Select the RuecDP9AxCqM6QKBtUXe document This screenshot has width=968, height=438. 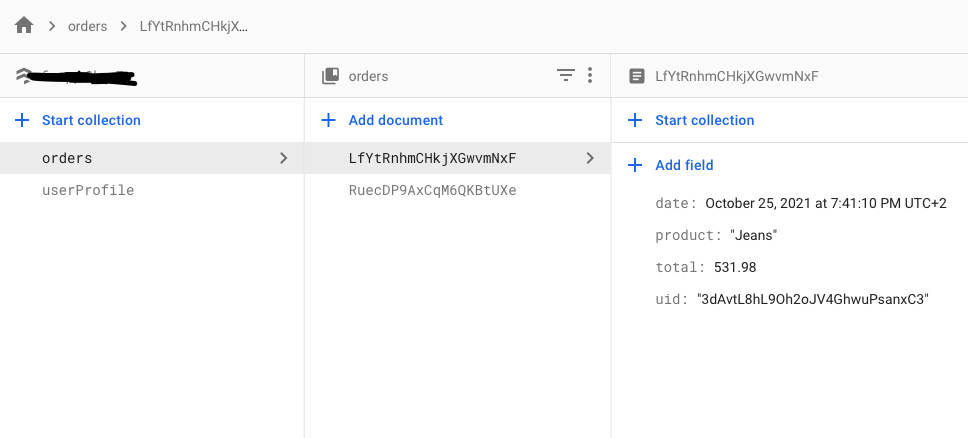432,190
